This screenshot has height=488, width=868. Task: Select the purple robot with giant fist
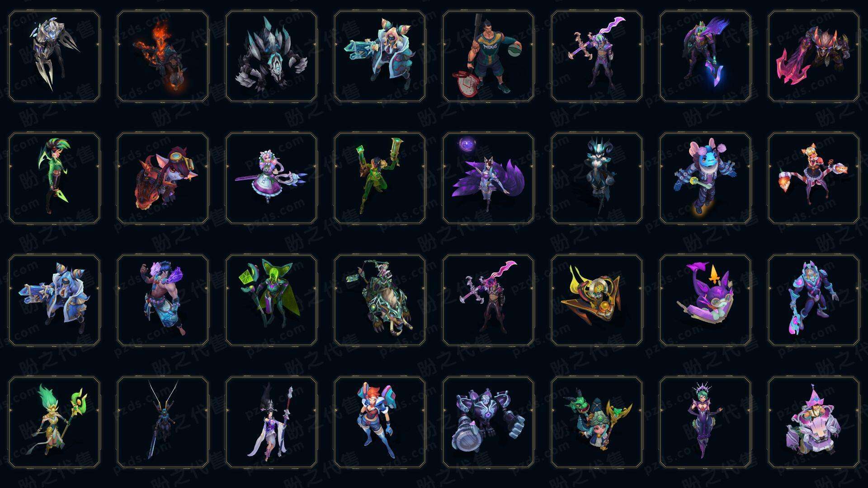pyautogui.click(x=488, y=422)
